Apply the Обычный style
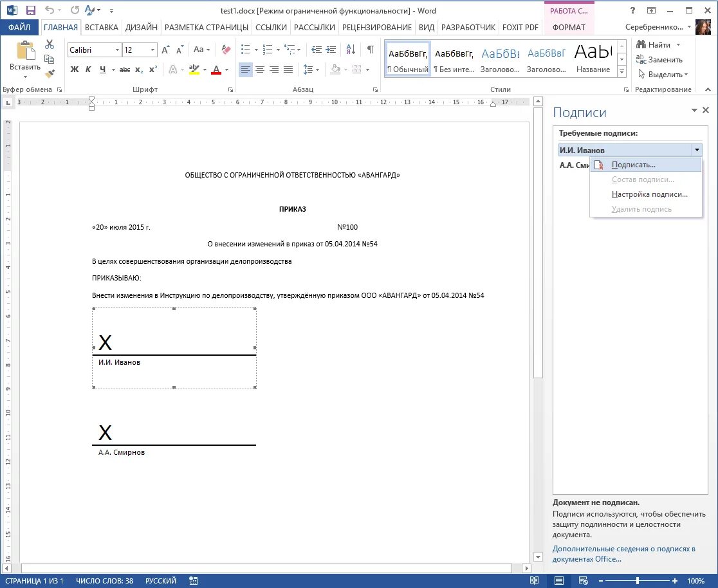The height and width of the screenshot is (588, 718). (x=407, y=60)
